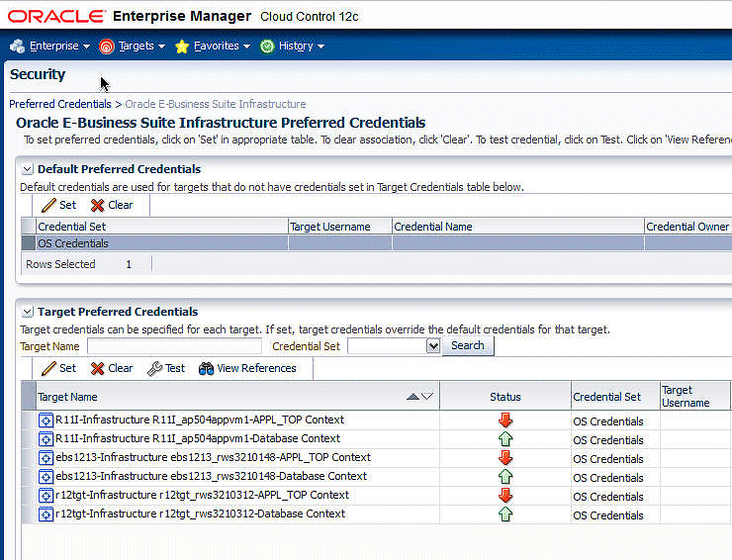Sort Target Name ascending arrow

[x=412, y=397]
